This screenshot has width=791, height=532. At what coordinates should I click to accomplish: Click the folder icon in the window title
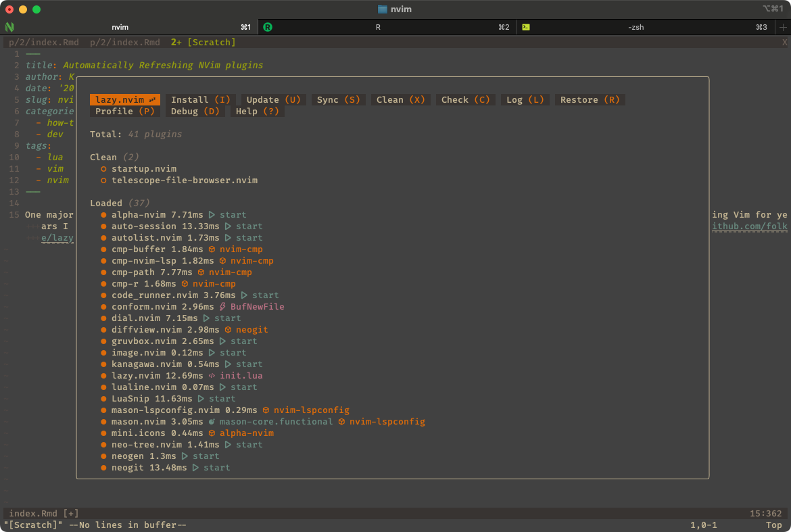[383, 9]
